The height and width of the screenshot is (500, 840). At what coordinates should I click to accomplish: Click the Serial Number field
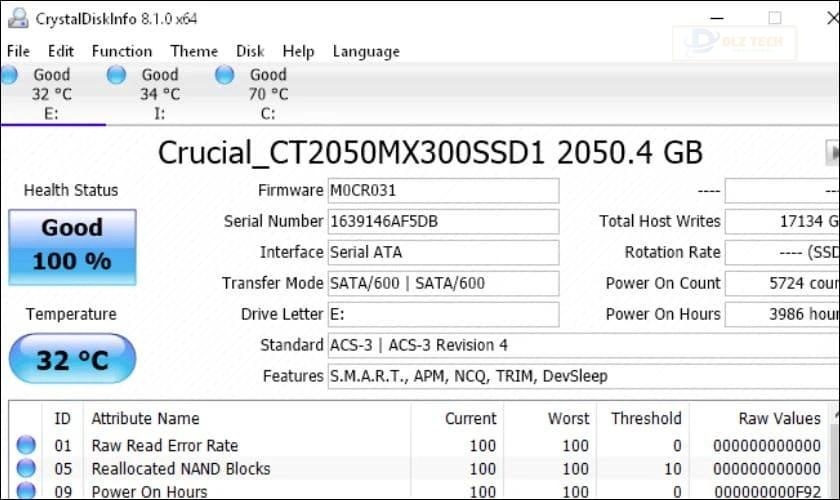443,221
